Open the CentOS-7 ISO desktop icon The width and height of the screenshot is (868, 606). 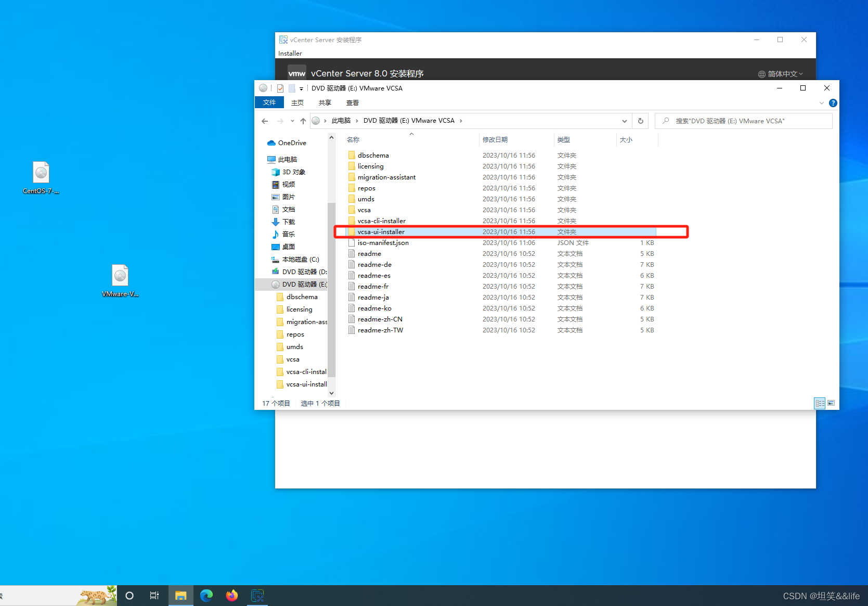[x=41, y=177]
